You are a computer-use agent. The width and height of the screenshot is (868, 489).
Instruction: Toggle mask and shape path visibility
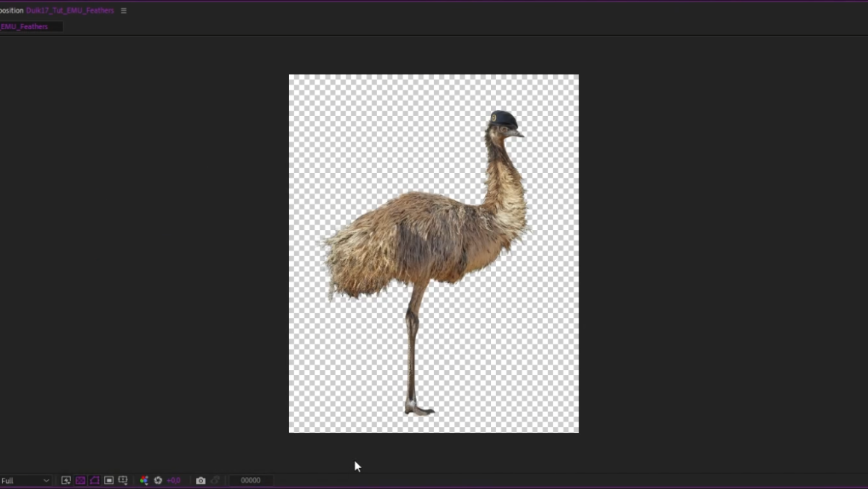pyautogui.click(x=94, y=480)
